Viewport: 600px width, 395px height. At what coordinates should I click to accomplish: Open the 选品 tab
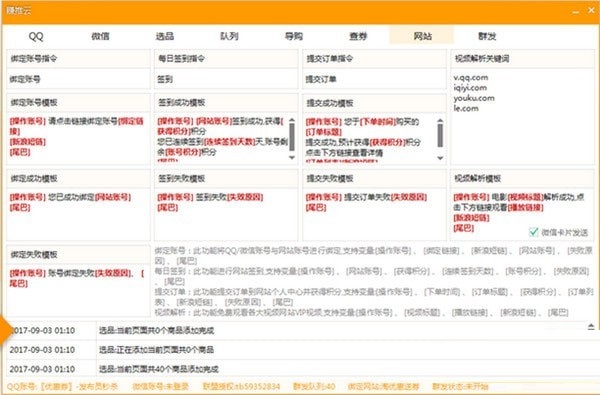(165, 36)
